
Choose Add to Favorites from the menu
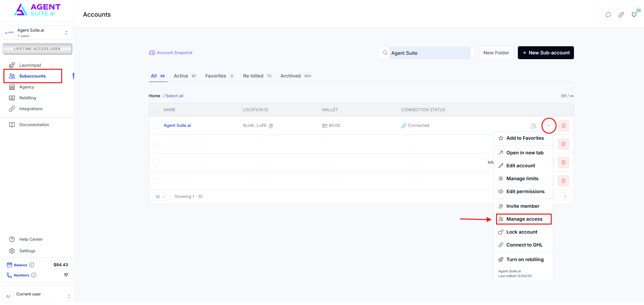pyautogui.click(x=523, y=138)
